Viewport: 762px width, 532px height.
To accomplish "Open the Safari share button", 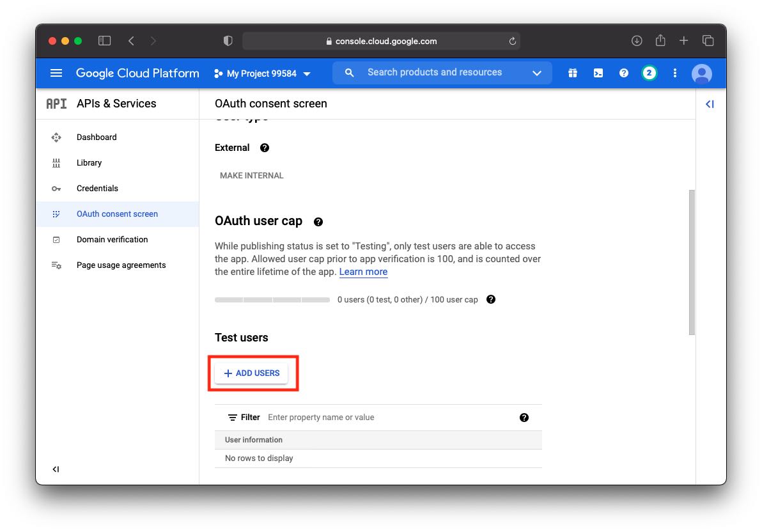I will pyautogui.click(x=660, y=40).
